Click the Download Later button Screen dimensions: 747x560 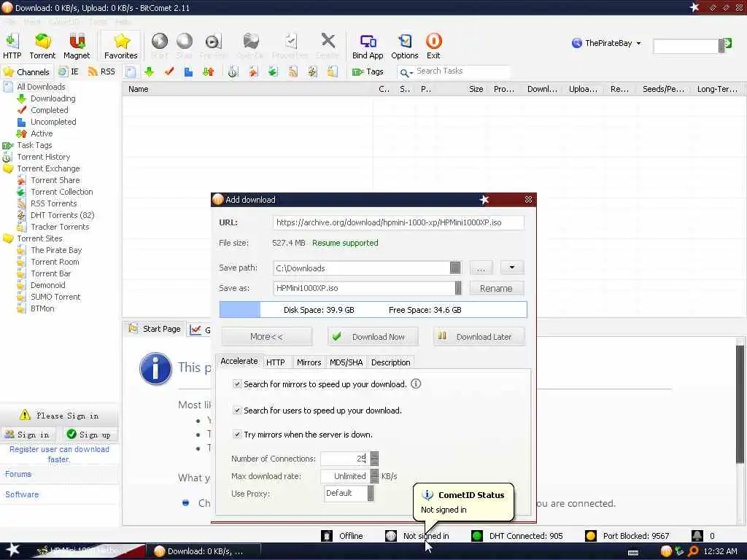coord(479,337)
